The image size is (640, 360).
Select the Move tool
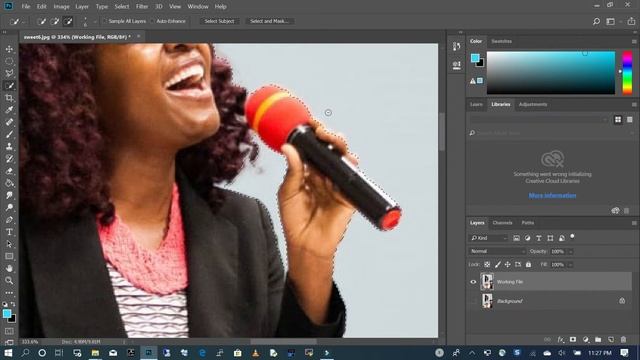tap(9, 49)
